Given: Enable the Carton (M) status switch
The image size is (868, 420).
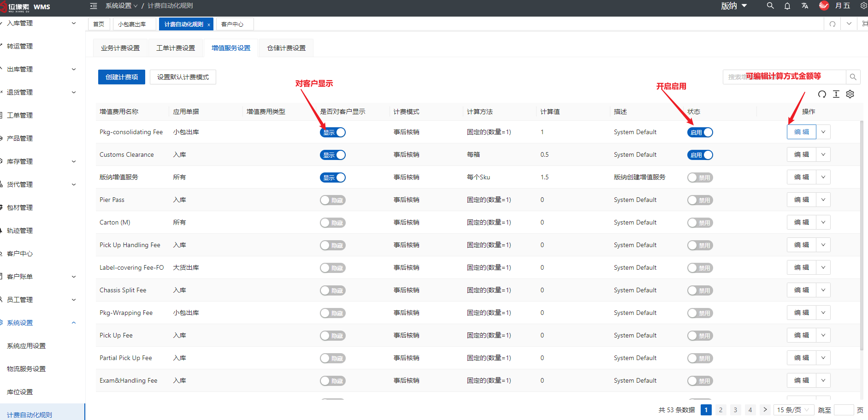Looking at the screenshot, I should (x=700, y=223).
